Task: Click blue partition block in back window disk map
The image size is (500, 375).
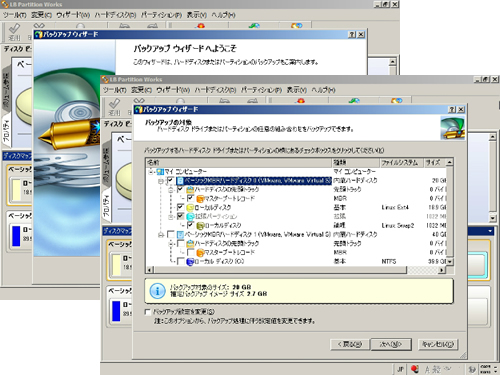Action: (x=16, y=236)
